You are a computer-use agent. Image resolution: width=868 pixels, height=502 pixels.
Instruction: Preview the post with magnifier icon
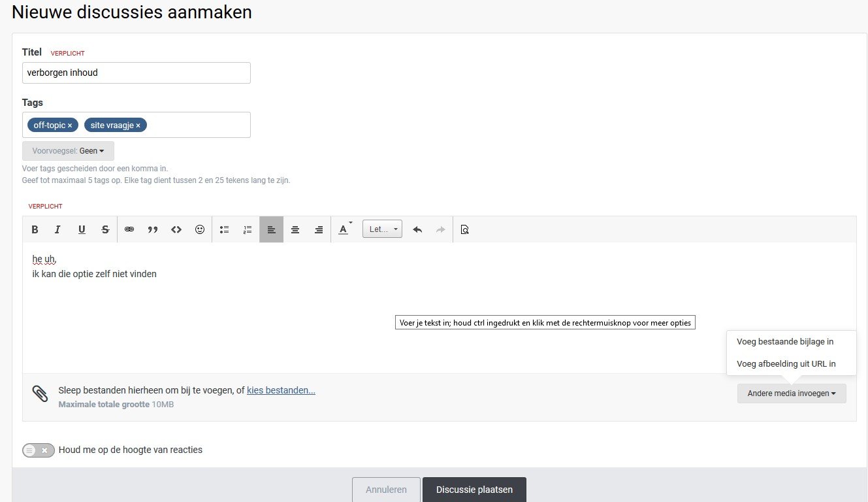click(465, 229)
